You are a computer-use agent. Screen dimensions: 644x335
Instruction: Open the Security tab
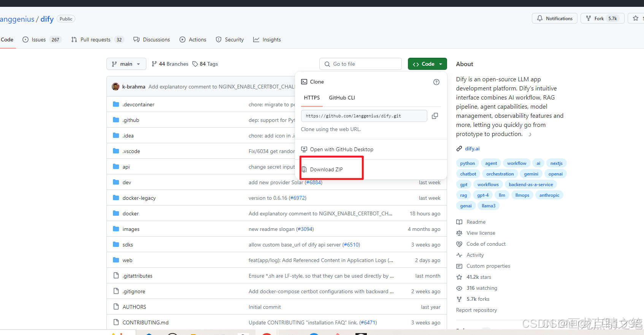pyautogui.click(x=230, y=40)
